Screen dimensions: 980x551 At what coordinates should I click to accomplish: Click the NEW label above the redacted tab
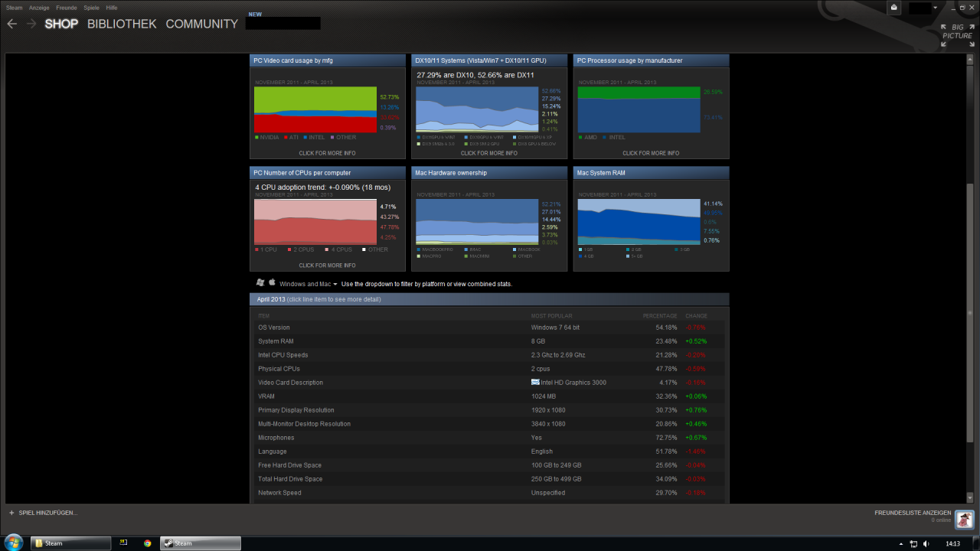tap(255, 14)
